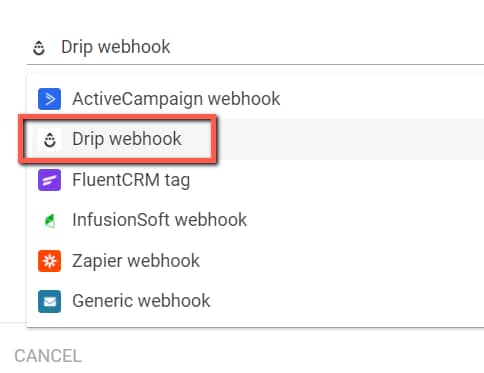
Task: Choose the Zapier webhook option
Action: (255, 261)
